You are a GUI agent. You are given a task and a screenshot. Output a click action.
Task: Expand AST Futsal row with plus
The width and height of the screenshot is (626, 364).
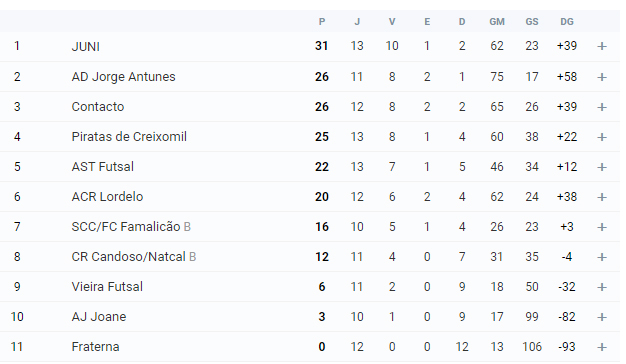point(602,167)
